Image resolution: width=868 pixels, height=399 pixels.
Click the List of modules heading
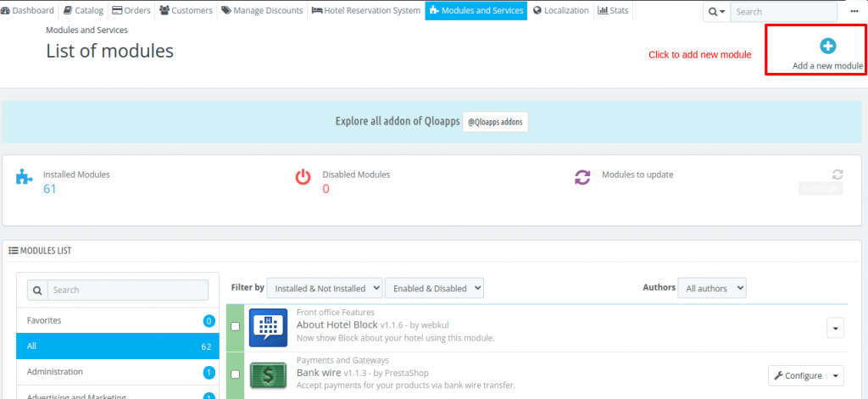(109, 51)
